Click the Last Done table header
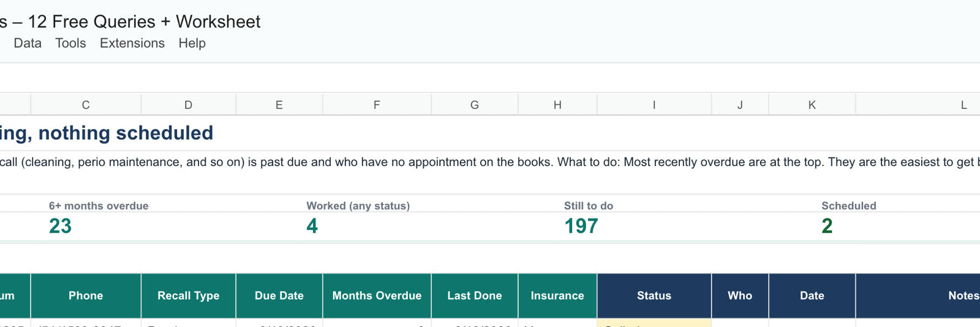The height and width of the screenshot is (327, 980). click(x=475, y=296)
